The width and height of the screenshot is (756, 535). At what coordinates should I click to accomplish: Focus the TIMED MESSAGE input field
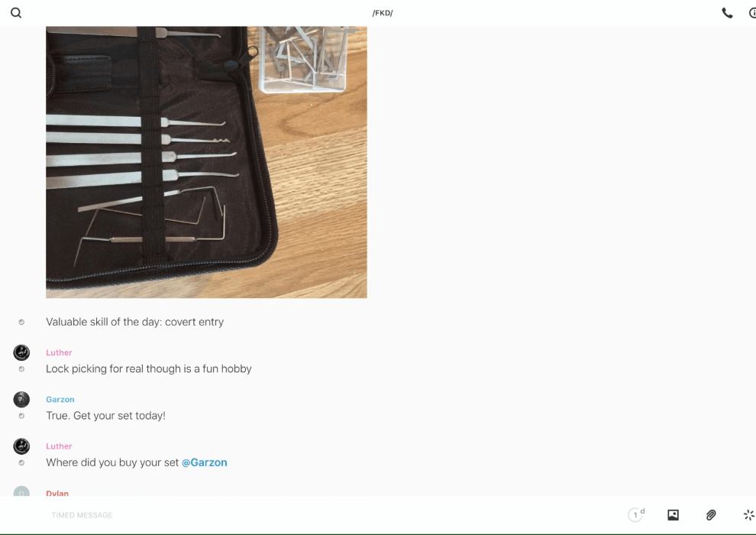tap(333, 514)
